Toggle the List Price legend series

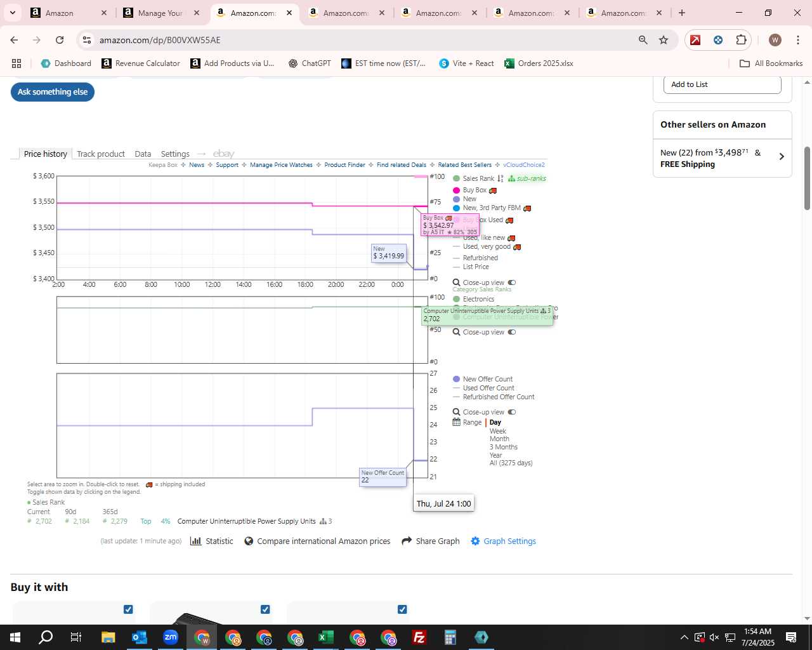[471, 267]
